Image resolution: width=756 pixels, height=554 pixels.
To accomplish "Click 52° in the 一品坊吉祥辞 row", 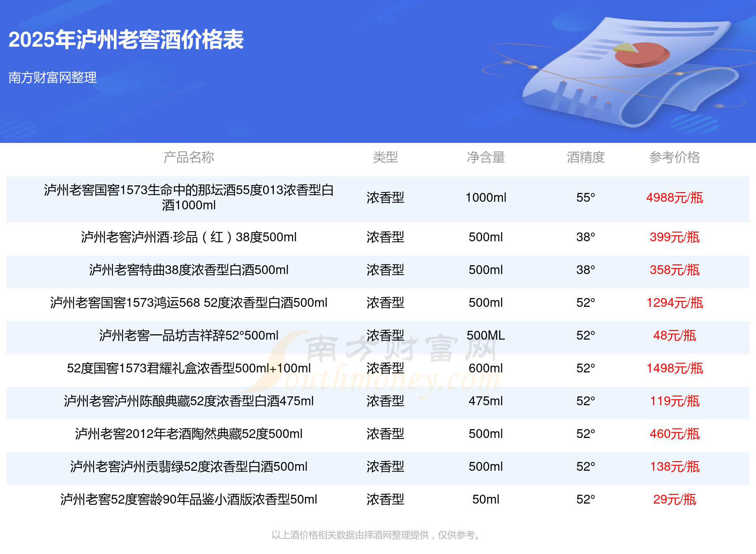I will pos(585,335).
